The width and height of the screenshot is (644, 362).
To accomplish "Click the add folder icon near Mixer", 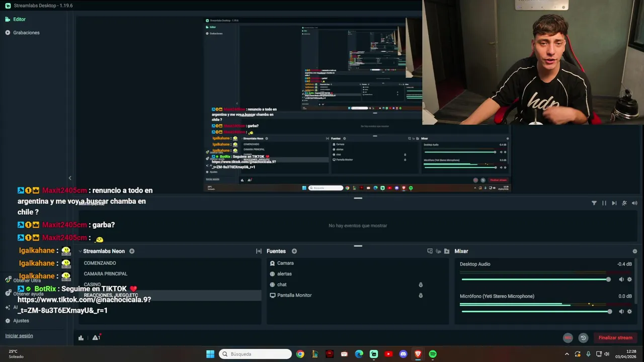I will (x=447, y=251).
